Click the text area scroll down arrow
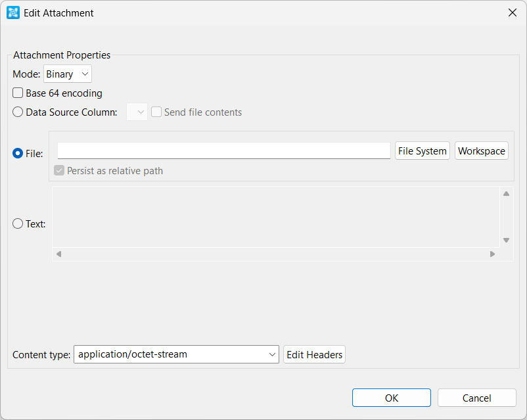 [506, 240]
